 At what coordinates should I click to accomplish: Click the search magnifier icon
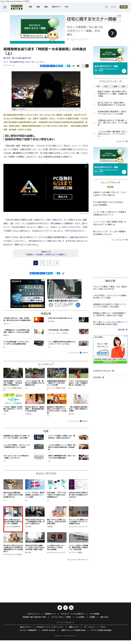(106, 7)
